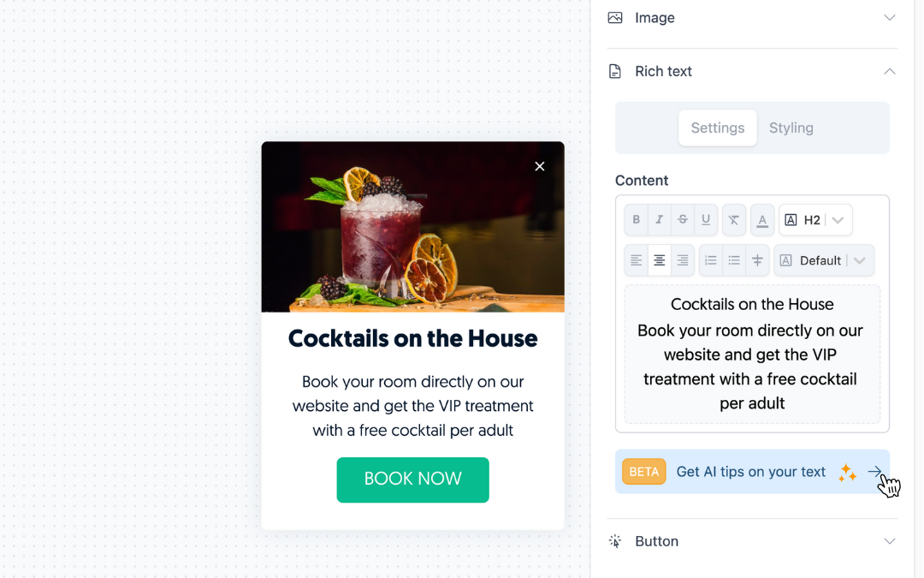Expand the Image section
This screenshot has height=578, width=924.
coord(752,18)
